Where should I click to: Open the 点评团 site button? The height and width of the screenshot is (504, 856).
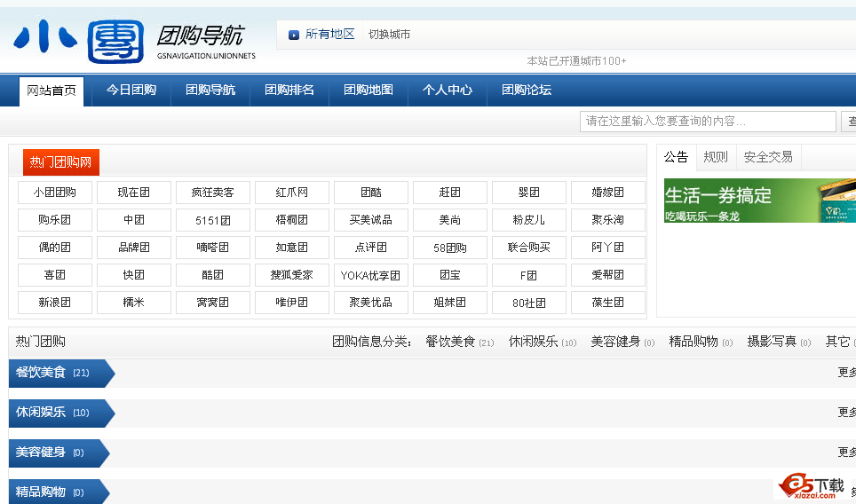click(371, 248)
